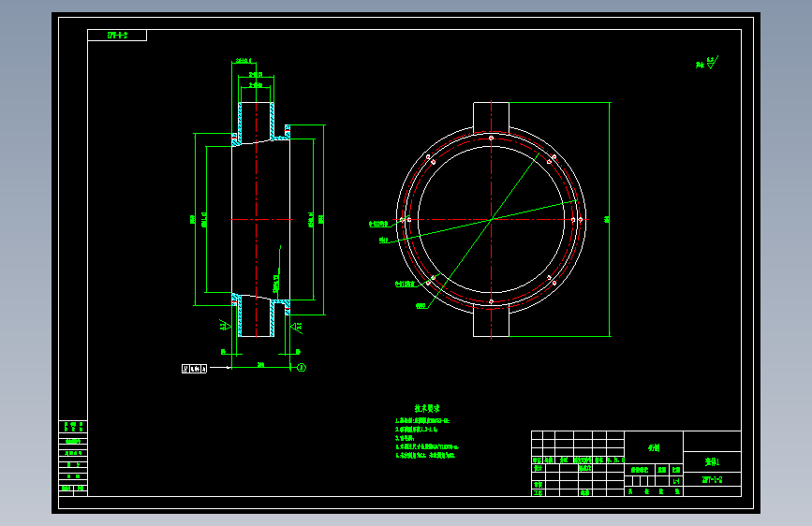Screen dimensions: 812x526
Task: Select first line of the technical requirements
Action: coord(422,421)
